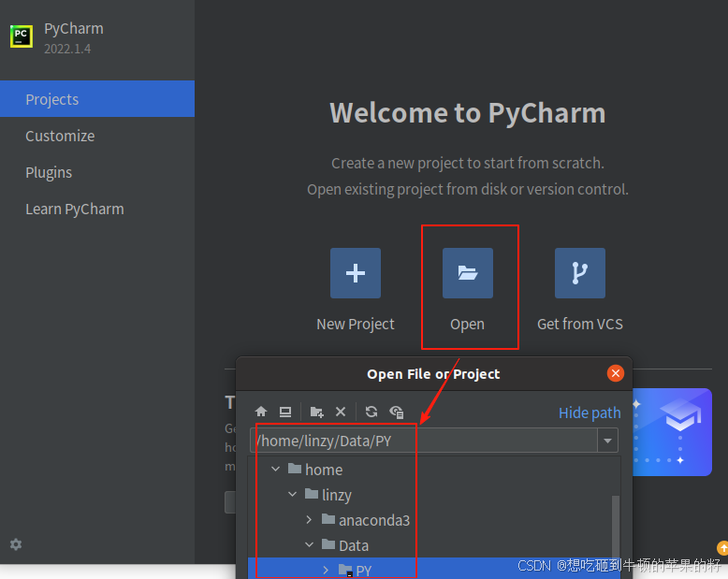This screenshot has height=579, width=728.
Task: Expand the PY folder chevron
Action: tap(326, 570)
